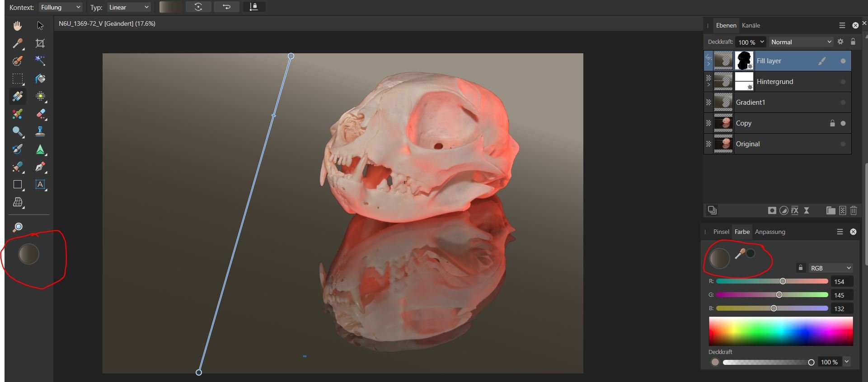Toggle visibility of Copy layer
The width and height of the screenshot is (868, 382).
click(843, 123)
